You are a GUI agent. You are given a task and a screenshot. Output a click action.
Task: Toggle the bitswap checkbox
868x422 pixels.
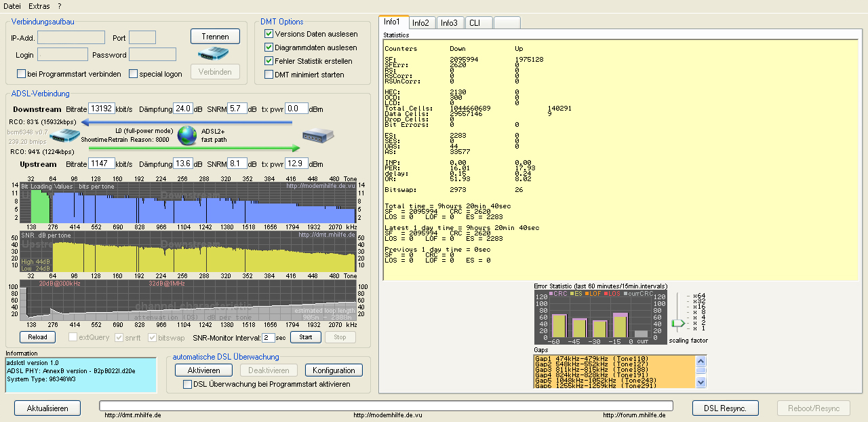tap(153, 337)
